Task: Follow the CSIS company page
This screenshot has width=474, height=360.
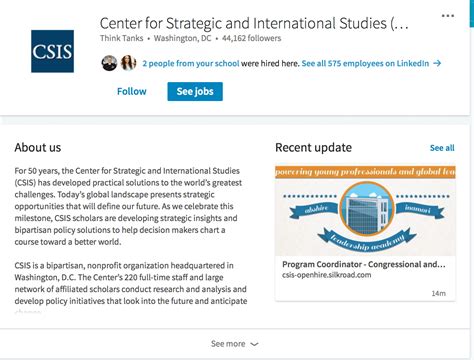Action: click(x=132, y=91)
